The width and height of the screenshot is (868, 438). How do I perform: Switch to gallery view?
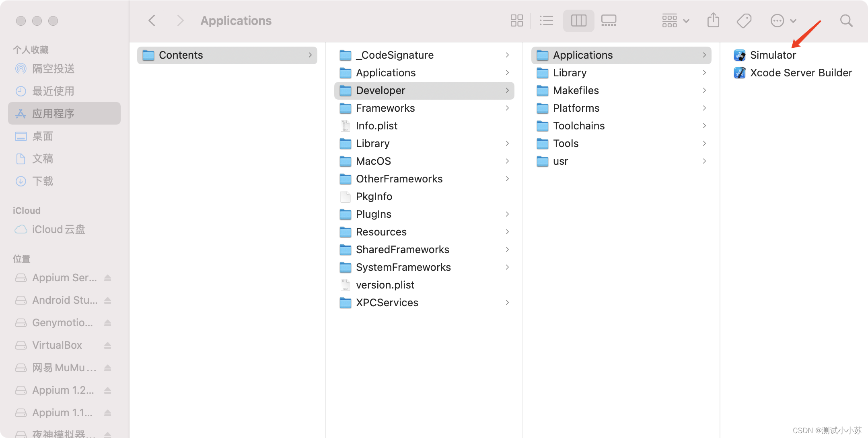click(609, 20)
